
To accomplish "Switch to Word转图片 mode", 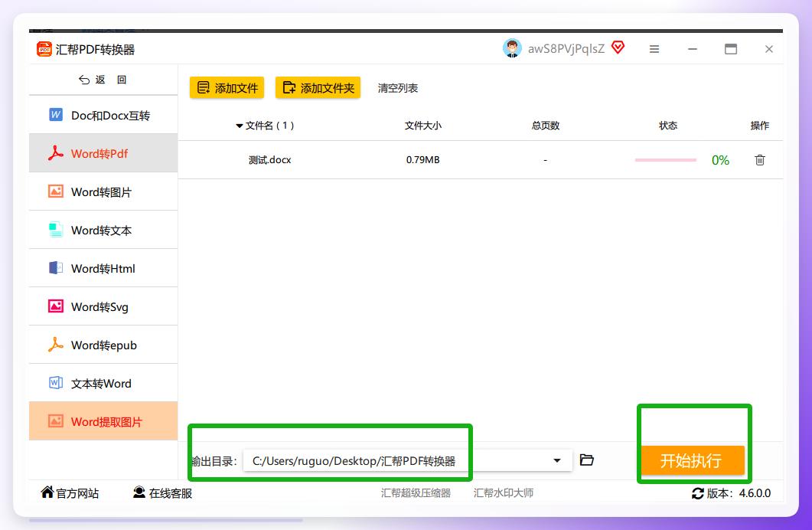I will click(x=103, y=191).
